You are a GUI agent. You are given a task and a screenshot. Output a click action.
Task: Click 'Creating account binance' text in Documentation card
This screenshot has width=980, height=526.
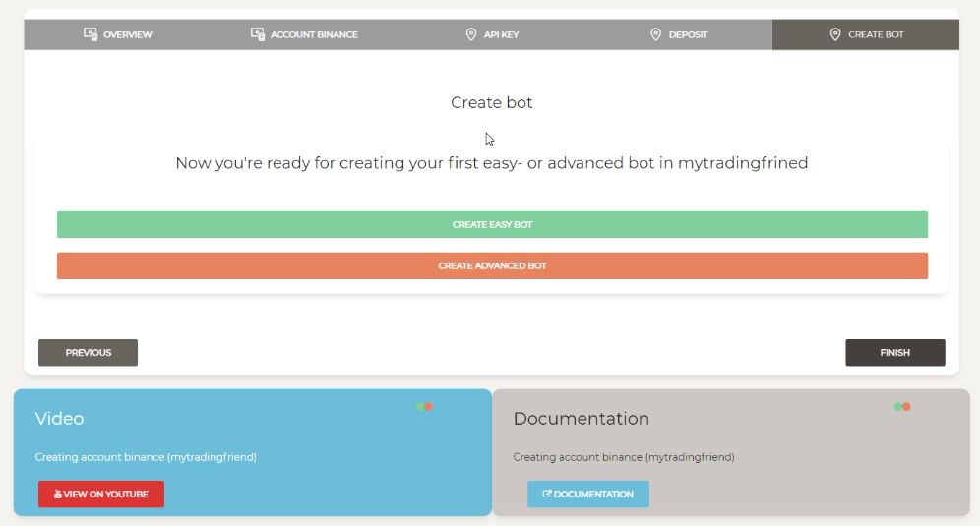(x=624, y=457)
